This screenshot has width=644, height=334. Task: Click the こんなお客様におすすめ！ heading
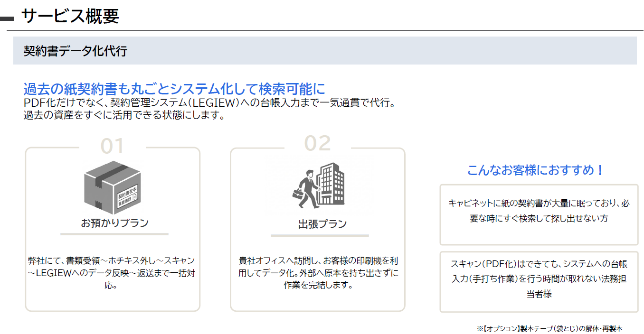536,170
